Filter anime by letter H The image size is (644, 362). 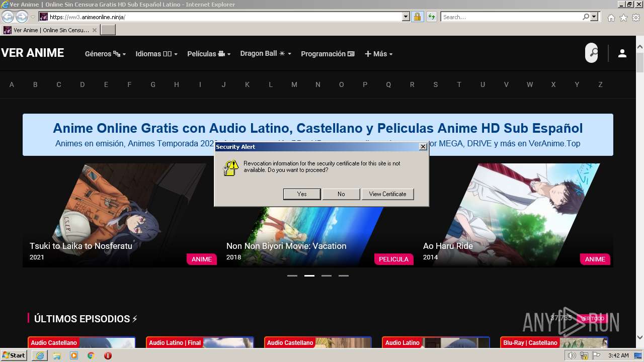pos(177,84)
